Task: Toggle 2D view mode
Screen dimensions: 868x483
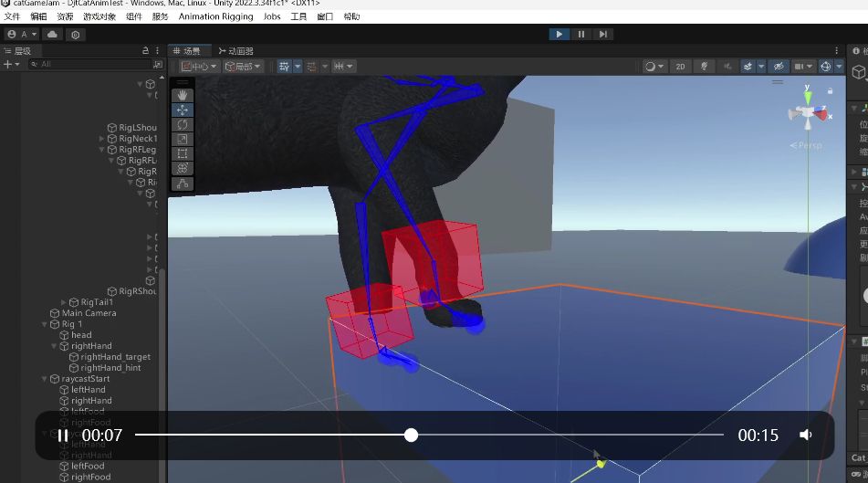Action: tap(680, 67)
